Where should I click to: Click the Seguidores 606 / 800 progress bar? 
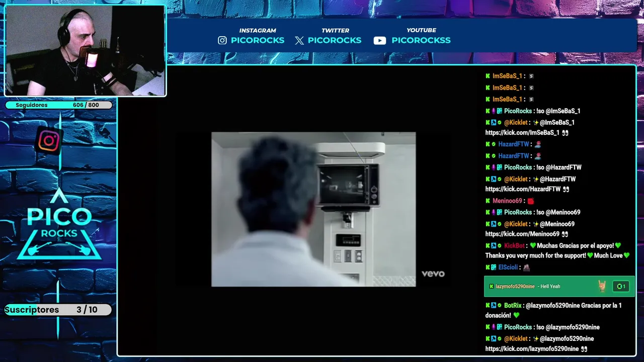(x=58, y=105)
